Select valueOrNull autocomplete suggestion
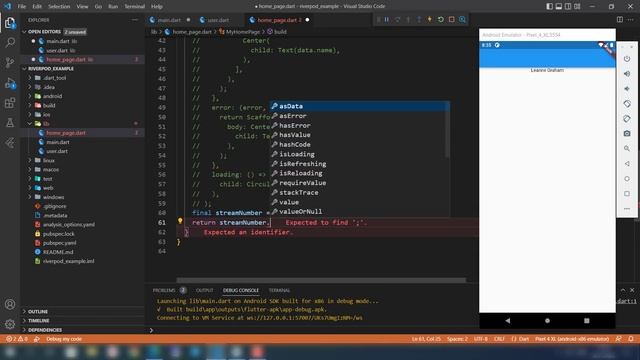The width and height of the screenshot is (640, 360). [359, 211]
